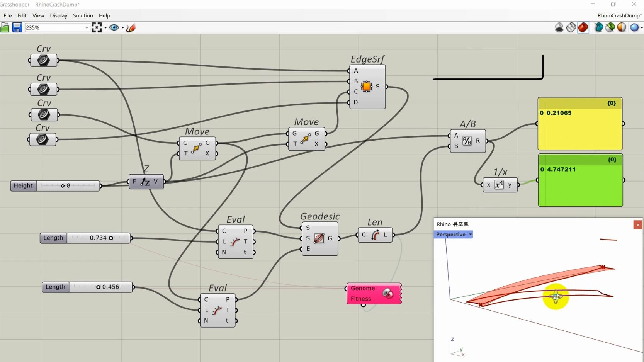644x362 pixels.
Task: Click the Height slider handle at 8
Action: point(63,186)
